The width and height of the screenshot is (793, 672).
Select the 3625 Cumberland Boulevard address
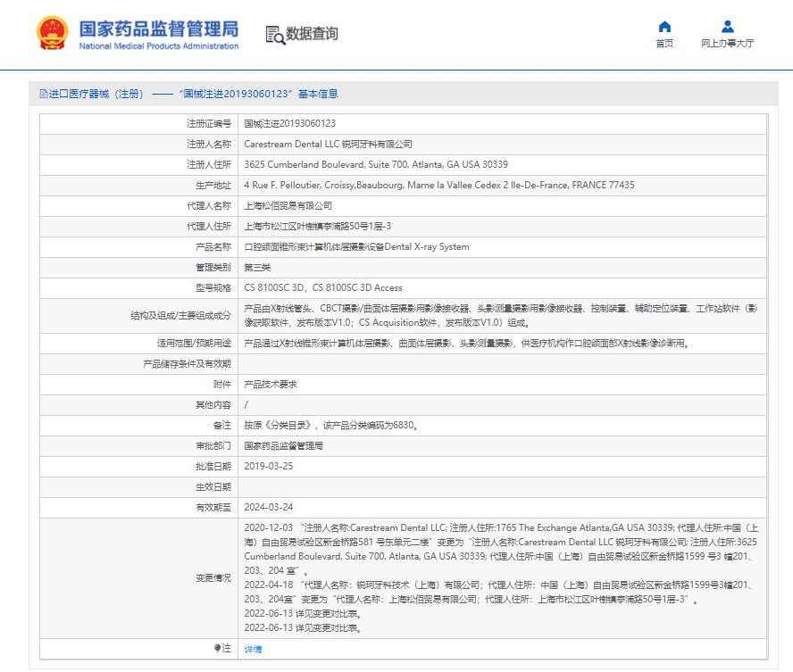[376, 165]
